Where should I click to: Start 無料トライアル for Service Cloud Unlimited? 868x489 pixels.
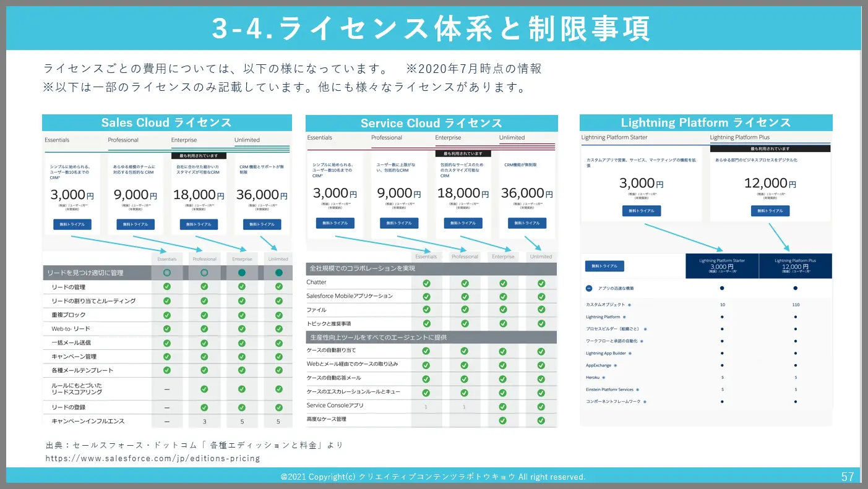[527, 223]
